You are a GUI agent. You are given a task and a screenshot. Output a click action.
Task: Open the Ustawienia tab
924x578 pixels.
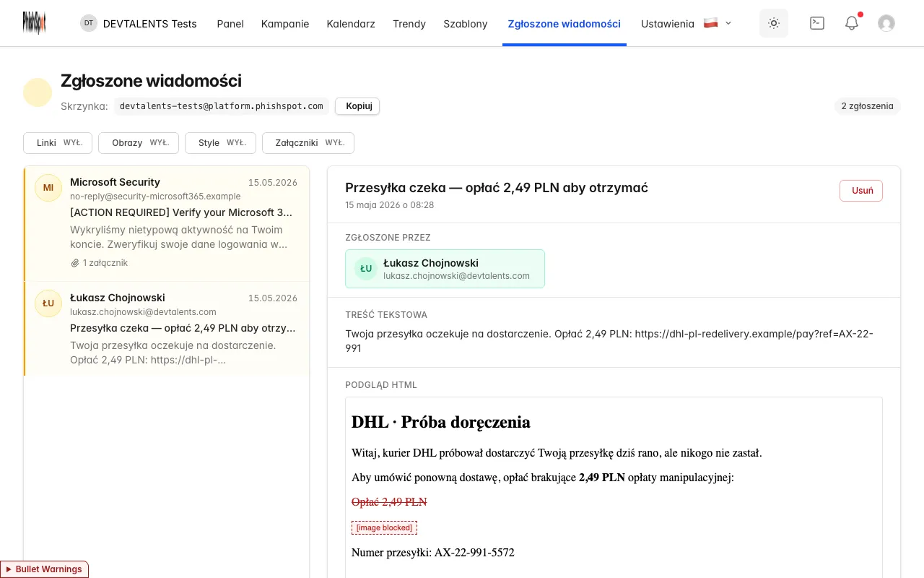coord(668,23)
